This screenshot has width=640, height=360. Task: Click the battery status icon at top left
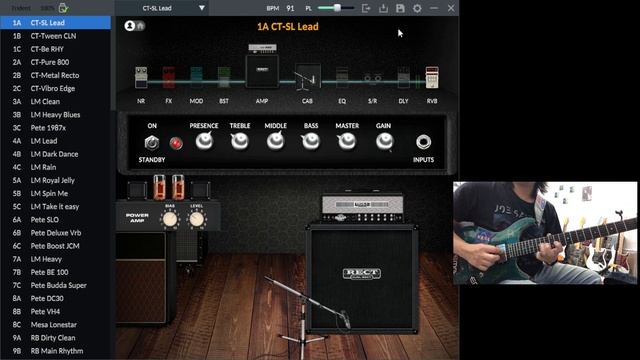click(63, 8)
